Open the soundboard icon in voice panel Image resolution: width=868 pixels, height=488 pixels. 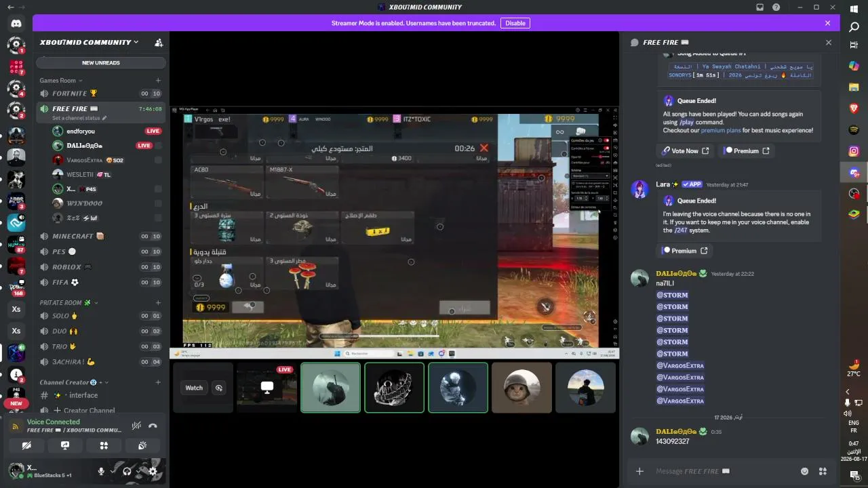(142, 445)
